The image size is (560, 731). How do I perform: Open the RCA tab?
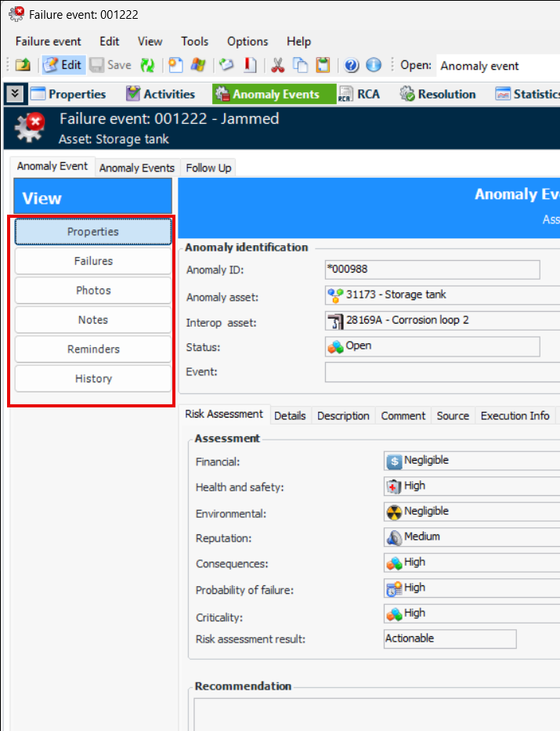pyautogui.click(x=359, y=94)
